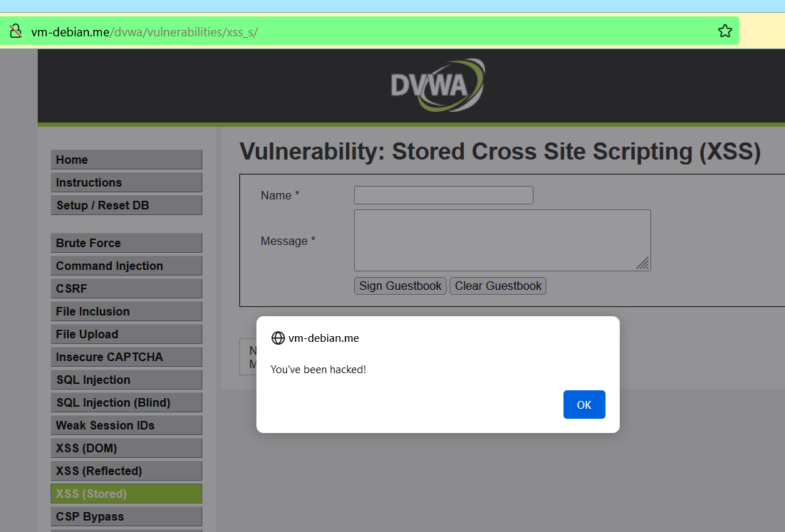Click the DVWA logo in header
The width and height of the screenshot is (785, 532).
tap(437, 85)
